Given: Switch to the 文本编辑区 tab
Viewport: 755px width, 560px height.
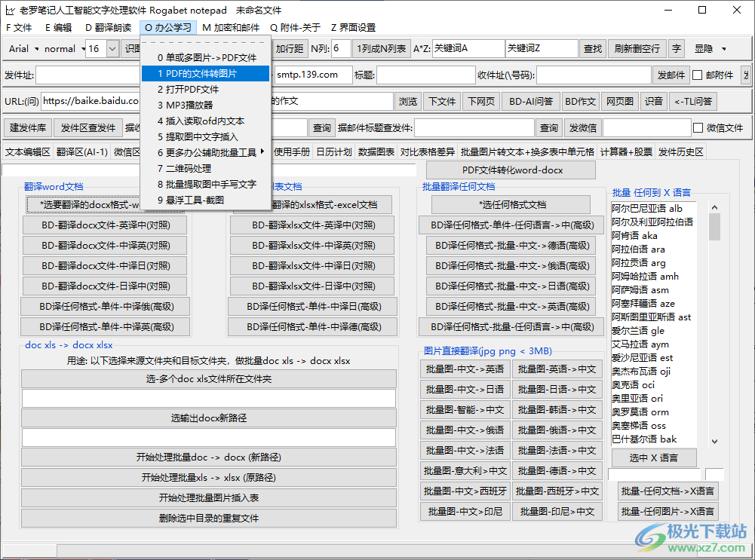Looking at the screenshot, I should click(27, 152).
